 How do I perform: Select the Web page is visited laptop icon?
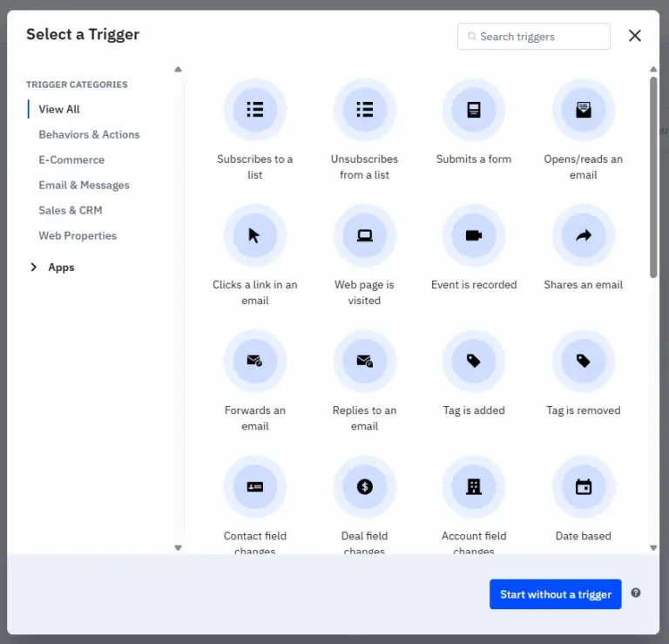tap(364, 235)
